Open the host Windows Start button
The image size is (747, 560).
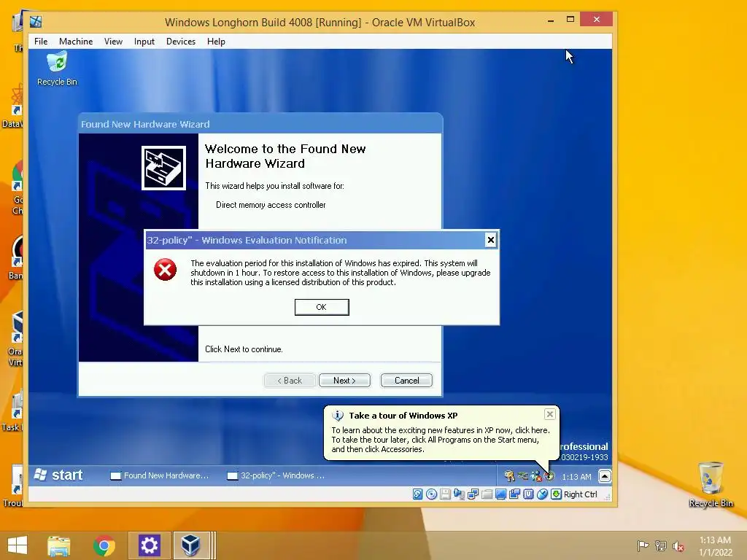(18, 545)
